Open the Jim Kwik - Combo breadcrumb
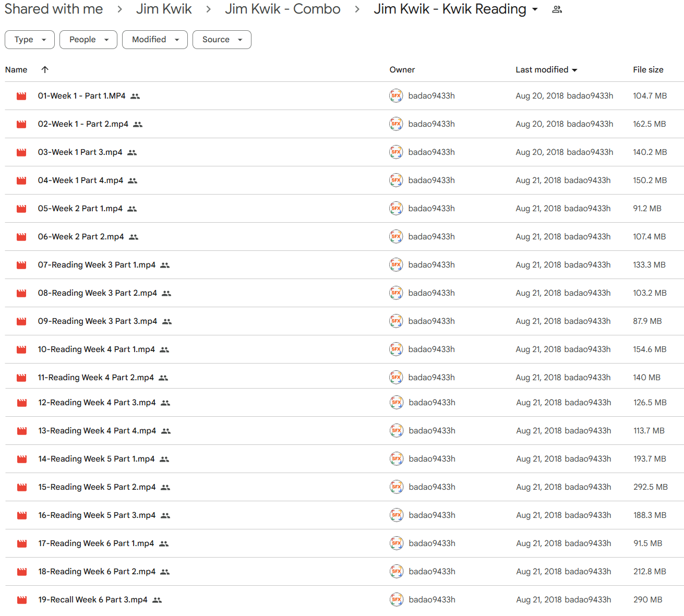Screen dimensions: 684x616 click(283, 9)
